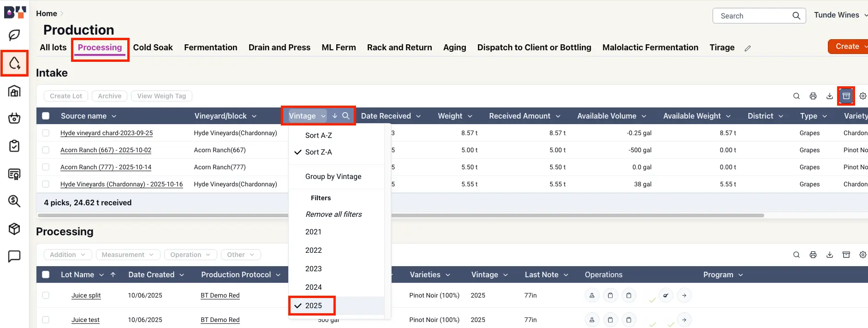868x328 pixels.
Task: Open the Acorn Ranch (667) - 2025-10-02 link
Action: click(106, 150)
